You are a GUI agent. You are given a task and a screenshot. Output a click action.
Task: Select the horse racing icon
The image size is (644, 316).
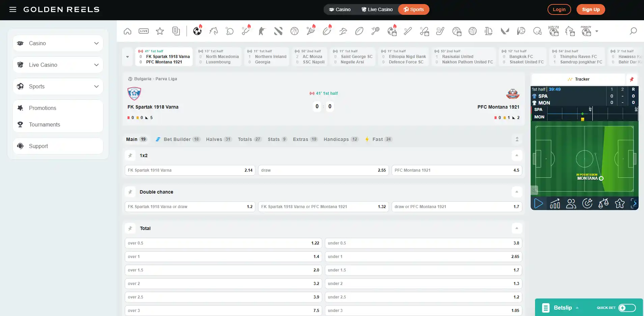(x=214, y=31)
